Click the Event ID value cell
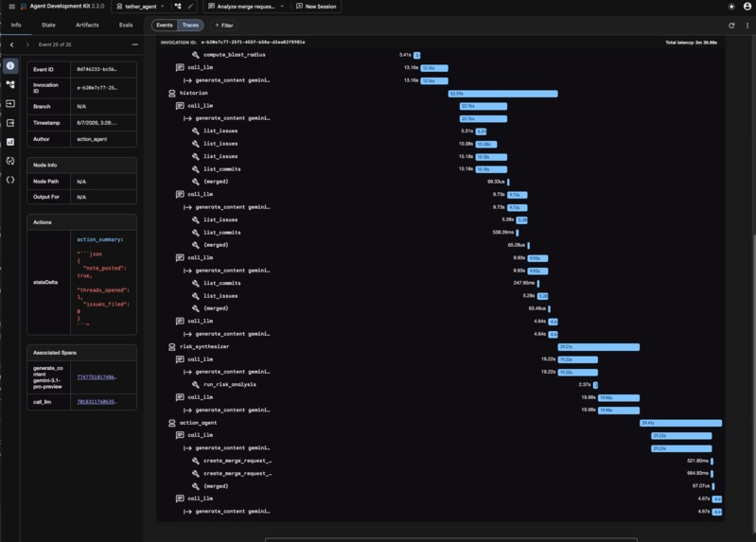The width and height of the screenshot is (756, 542). (x=103, y=69)
